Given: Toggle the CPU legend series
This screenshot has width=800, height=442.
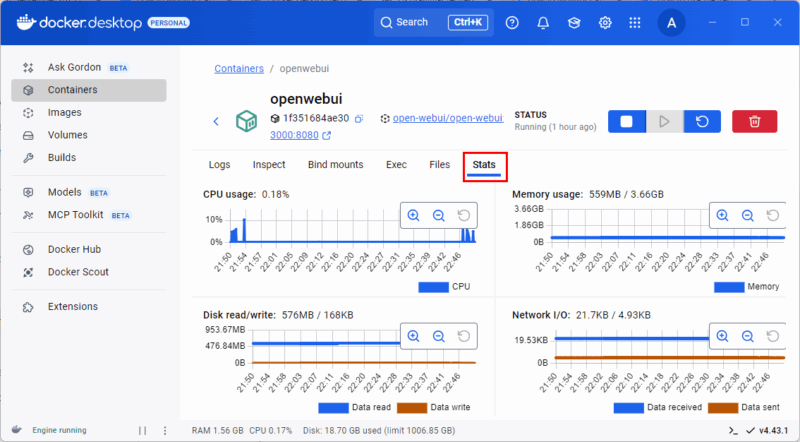Looking at the screenshot, I should click(x=444, y=287).
